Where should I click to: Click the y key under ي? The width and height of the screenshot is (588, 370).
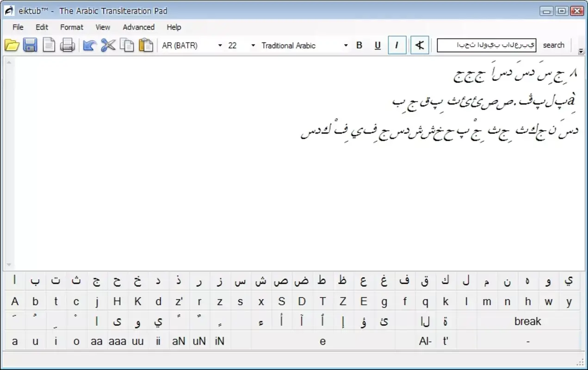(x=569, y=302)
